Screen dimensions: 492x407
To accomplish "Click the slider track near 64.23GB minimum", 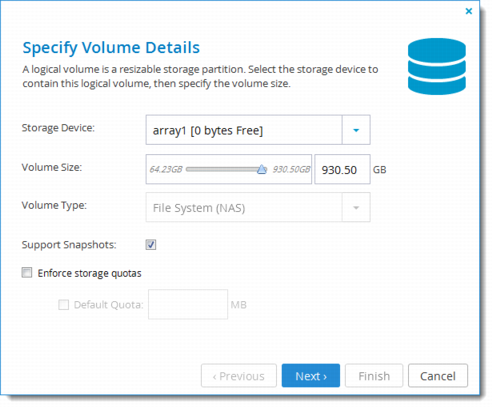I will (193, 169).
